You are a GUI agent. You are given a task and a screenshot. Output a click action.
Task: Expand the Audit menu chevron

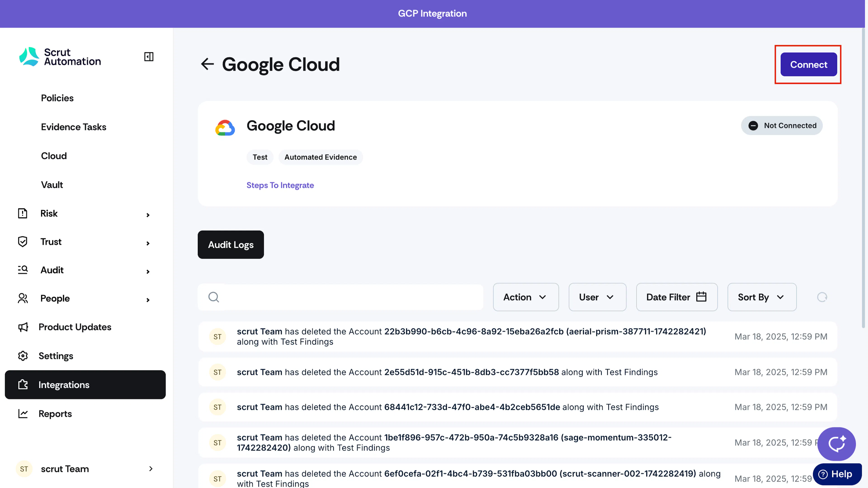(148, 271)
